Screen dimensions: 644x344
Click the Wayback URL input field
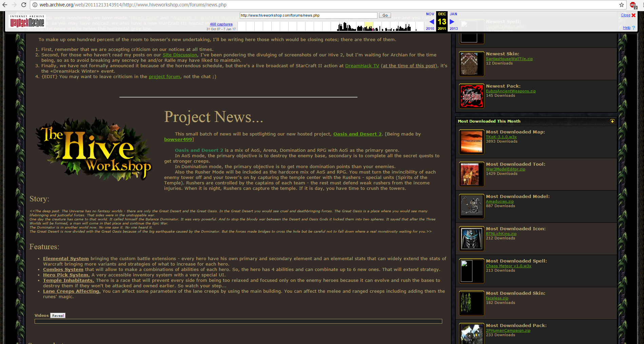tap(308, 15)
